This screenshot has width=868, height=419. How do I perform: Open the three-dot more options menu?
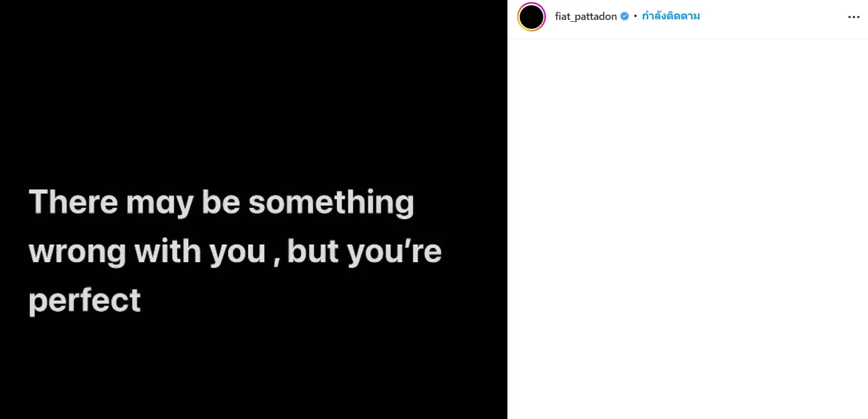(853, 17)
